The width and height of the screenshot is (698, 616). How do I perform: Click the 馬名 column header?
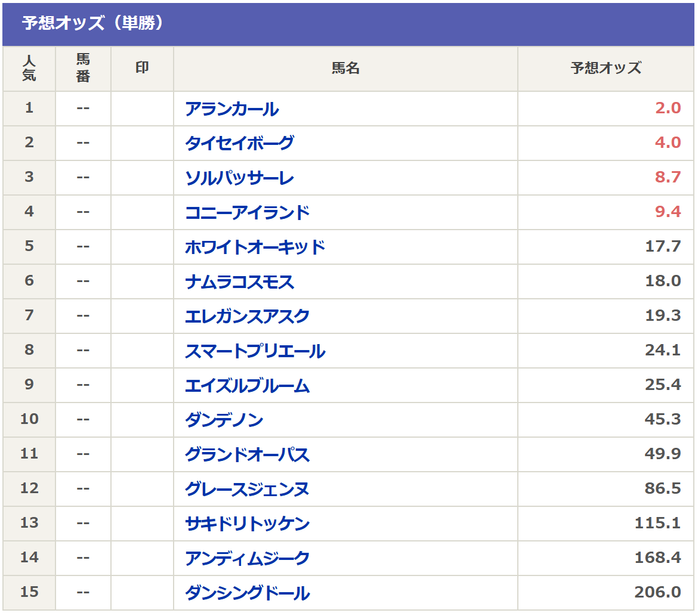tap(345, 69)
